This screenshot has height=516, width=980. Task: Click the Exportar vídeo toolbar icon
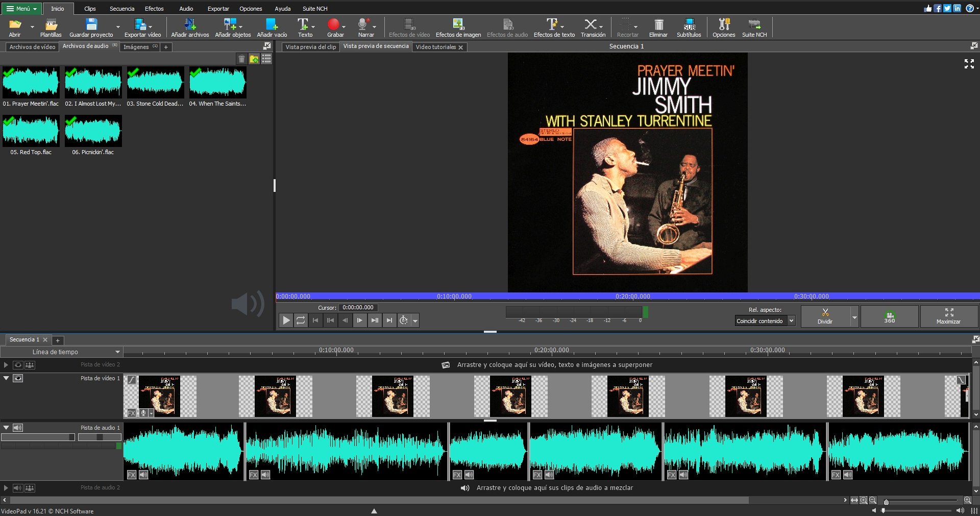pos(142,28)
